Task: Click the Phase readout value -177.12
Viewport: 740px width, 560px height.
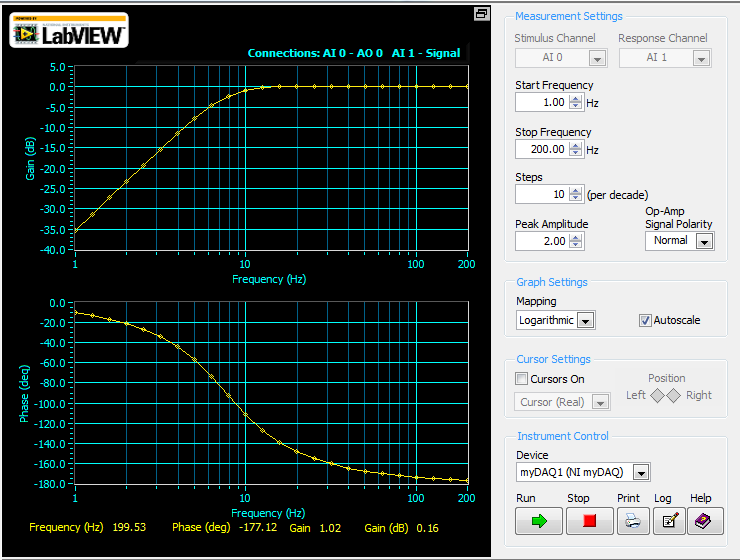Action: [258, 527]
